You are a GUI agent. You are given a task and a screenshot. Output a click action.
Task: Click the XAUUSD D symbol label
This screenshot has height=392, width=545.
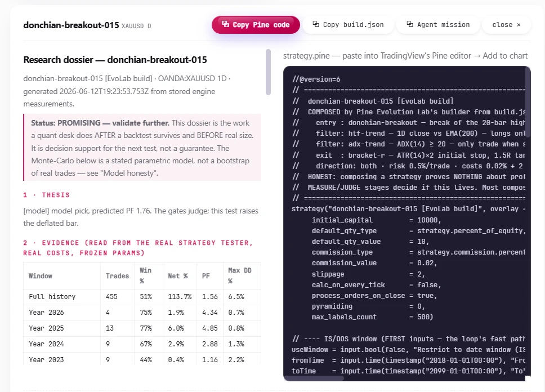(x=136, y=26)
